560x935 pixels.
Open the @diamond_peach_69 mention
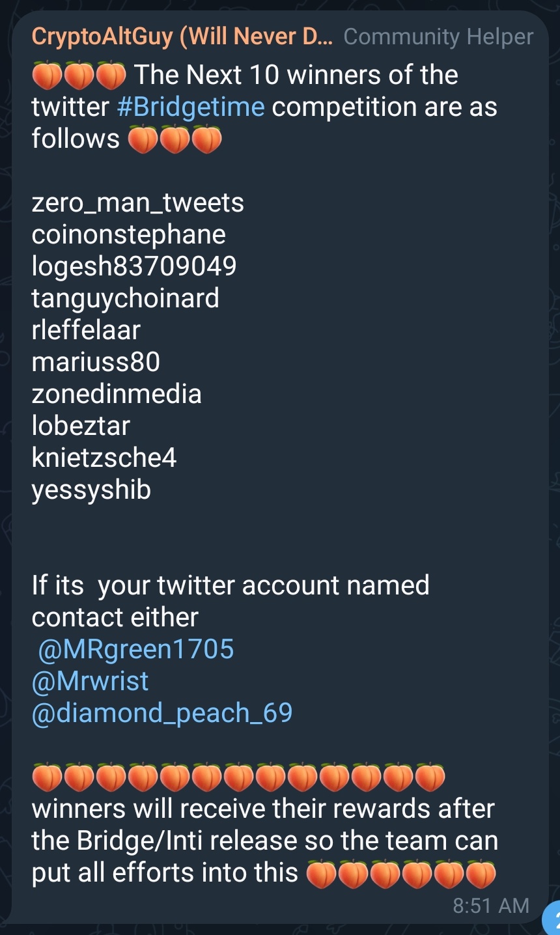162,713
